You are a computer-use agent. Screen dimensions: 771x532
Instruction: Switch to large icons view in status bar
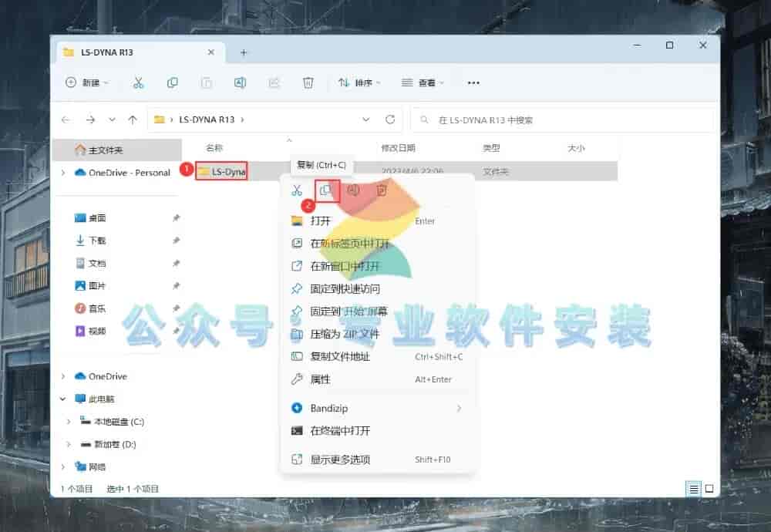pos(709,489)
